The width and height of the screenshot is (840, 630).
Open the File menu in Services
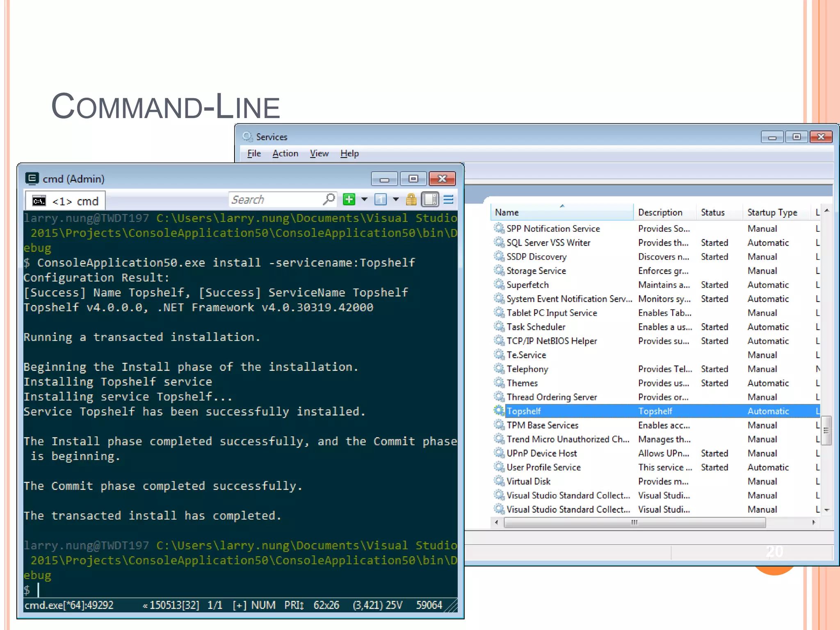[x=254, y=153]
